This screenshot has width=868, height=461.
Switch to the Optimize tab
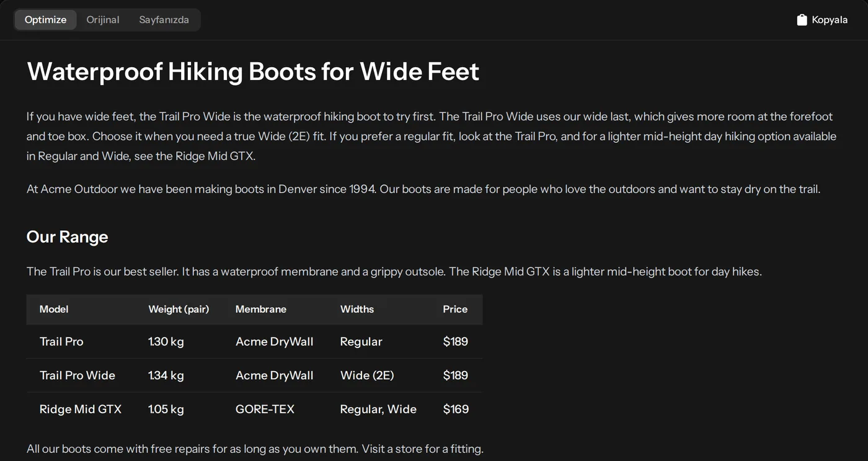[45, 20]
